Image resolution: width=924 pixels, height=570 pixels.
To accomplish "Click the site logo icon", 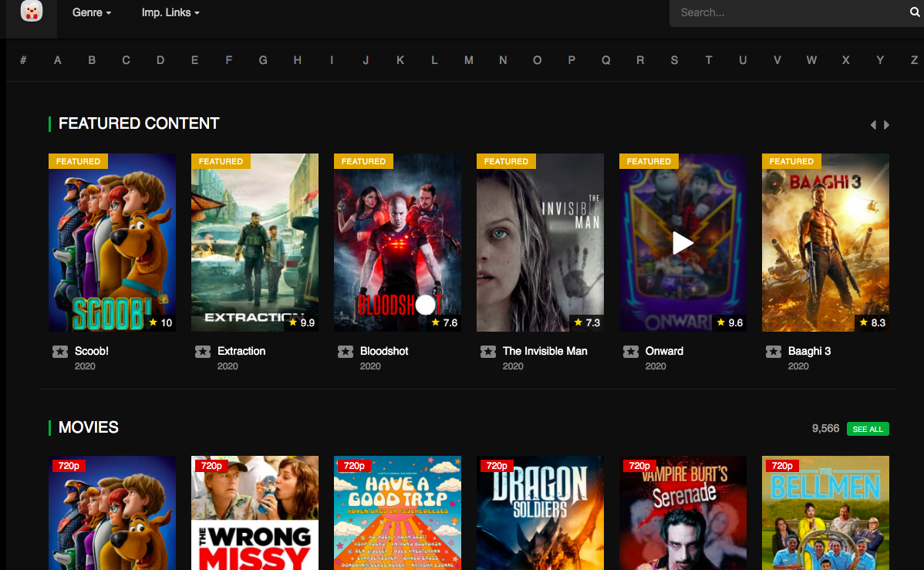I will [32, 12].
